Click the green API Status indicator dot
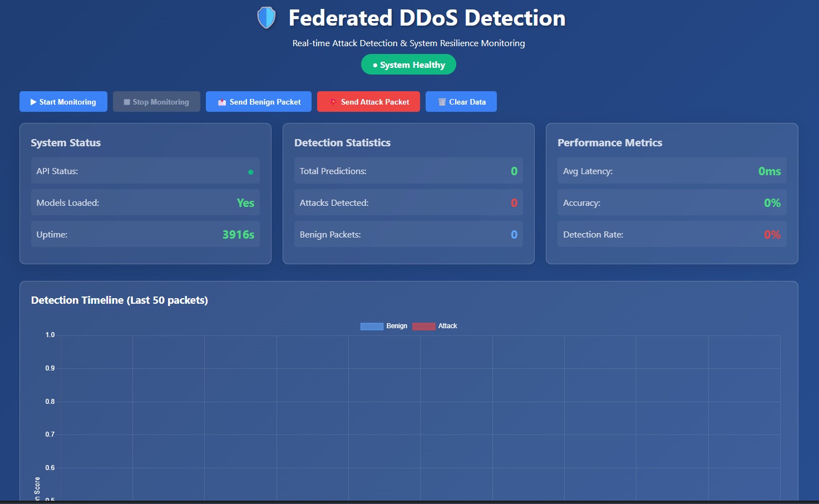This screenshot has width=819, height=504. [x=250, y=172]
